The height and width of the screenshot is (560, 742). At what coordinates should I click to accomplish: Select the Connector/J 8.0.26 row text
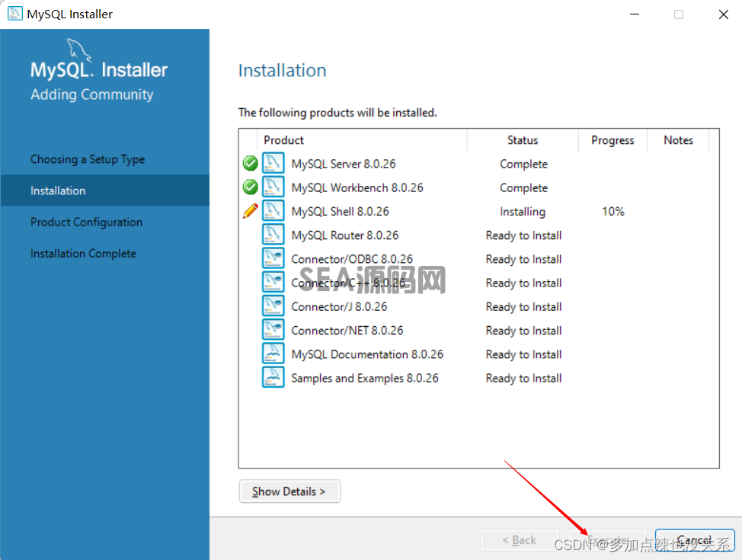(x=339, y=306)
